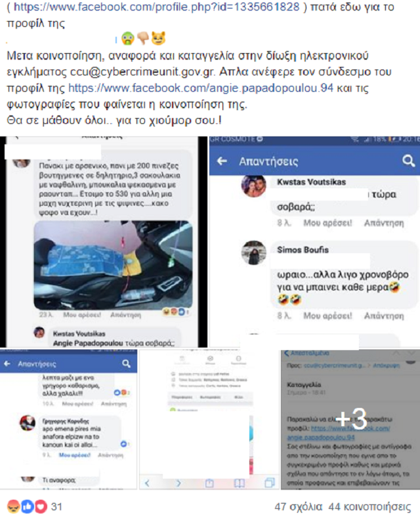The image size is (420, 522).
Task: Click Απάντηση under Simos Boufis comment
Action: (x=384, y=315)
